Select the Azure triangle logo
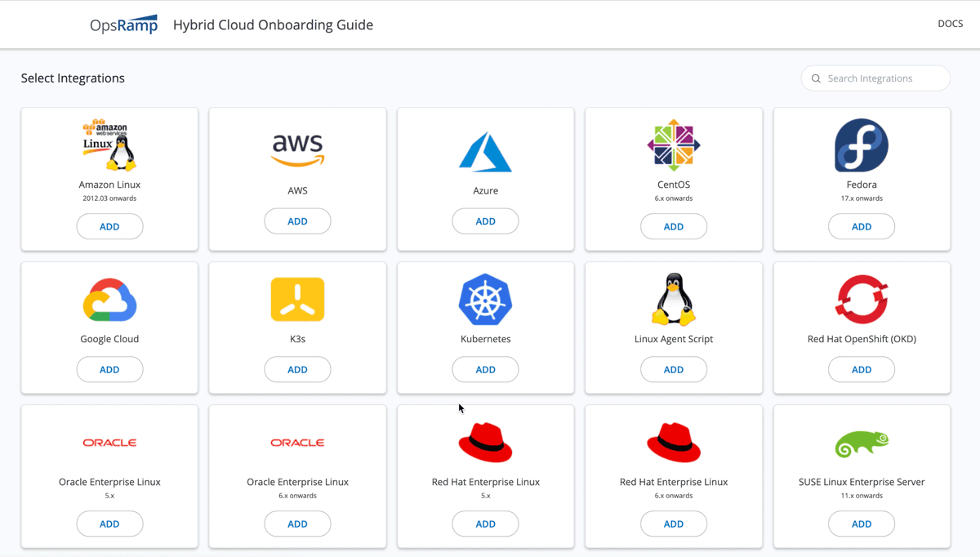 click(485, 152)
